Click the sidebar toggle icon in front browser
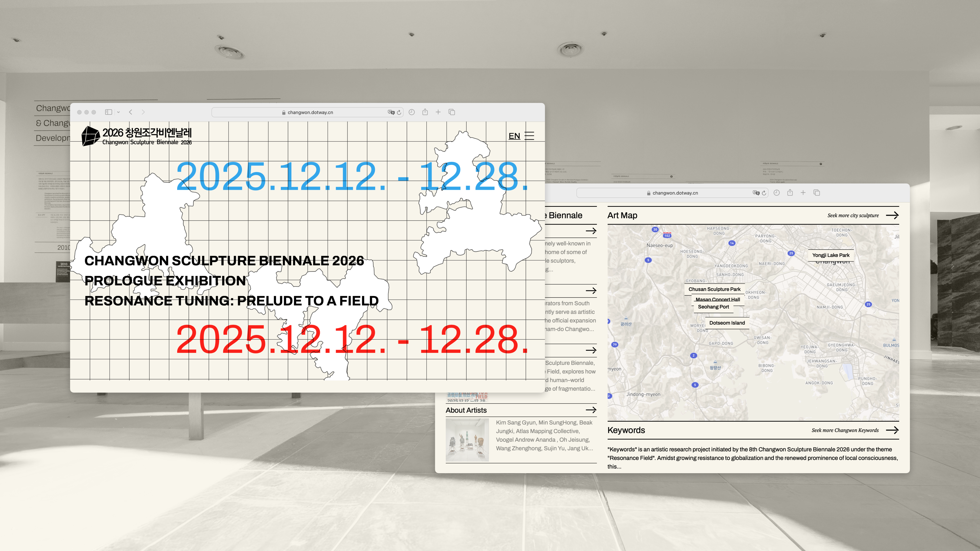The height and width of the screenshot is (551, 980). click(108, 112)
